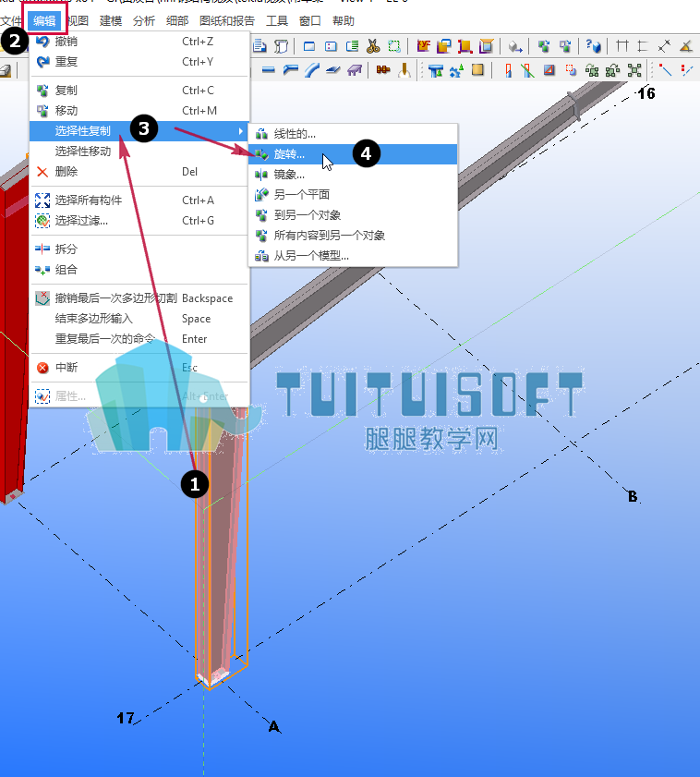Select 线性的... in the submenu
The height and width of the screenshot is (777, 700).
coord(353,134)
